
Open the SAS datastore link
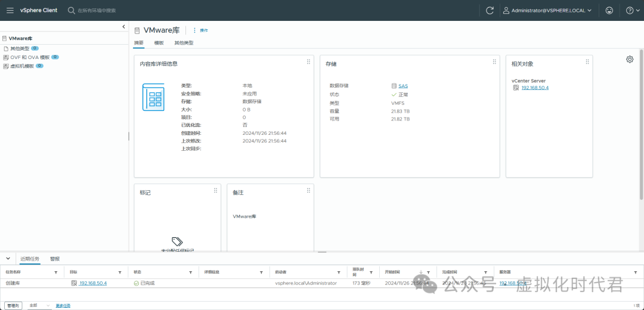[403, 86]
